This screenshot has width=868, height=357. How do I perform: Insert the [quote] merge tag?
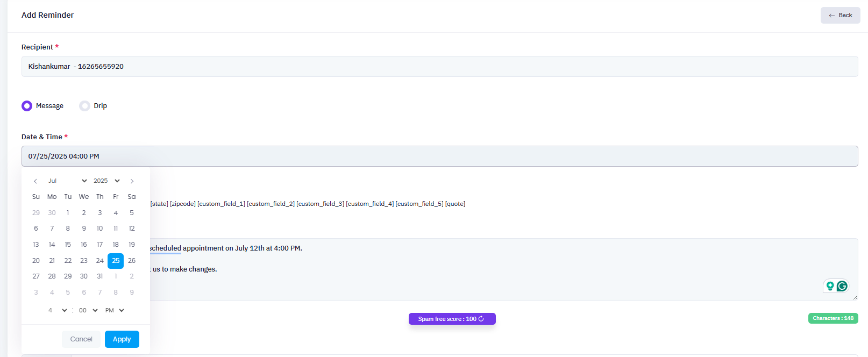click(x=455, y=204)
